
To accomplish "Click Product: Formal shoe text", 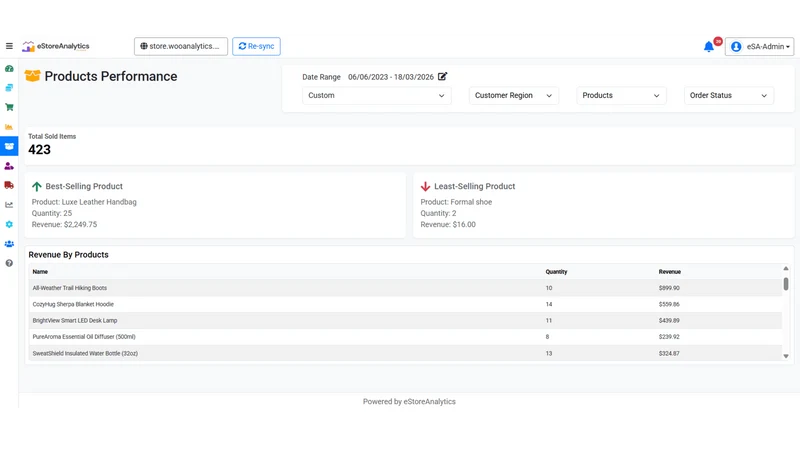I will (456, 202).
